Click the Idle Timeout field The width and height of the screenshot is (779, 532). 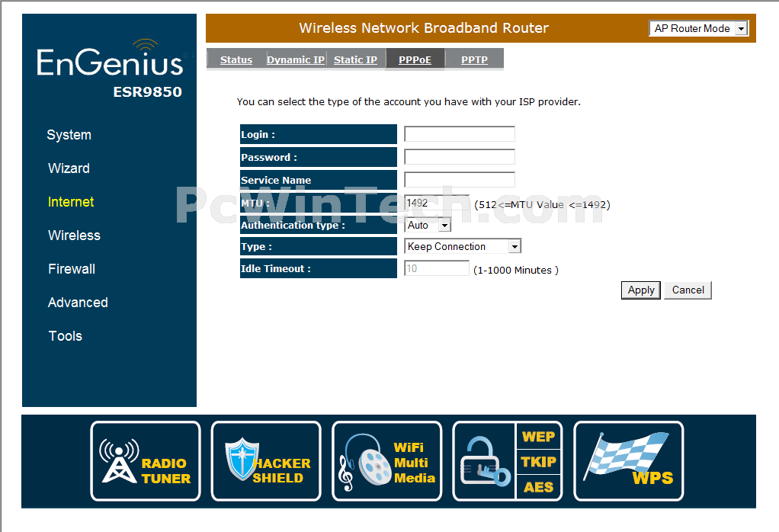[437, 268]
